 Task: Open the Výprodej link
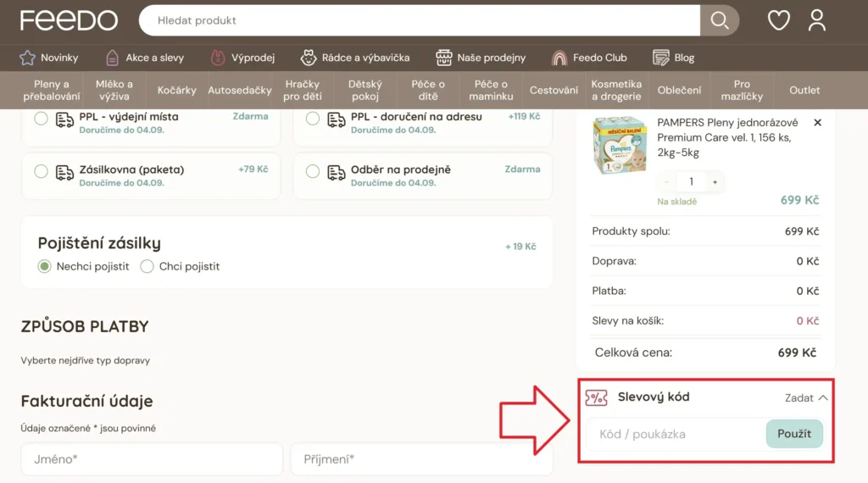242,58
